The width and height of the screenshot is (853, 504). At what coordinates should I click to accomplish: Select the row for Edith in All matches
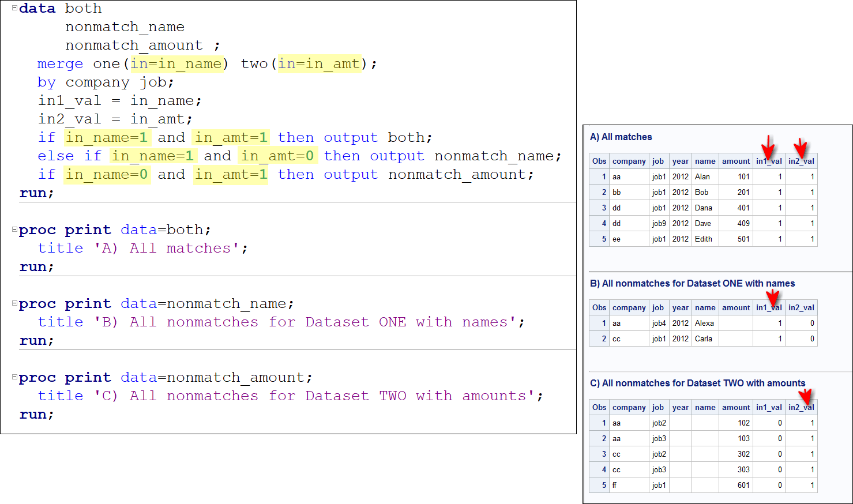705,239
